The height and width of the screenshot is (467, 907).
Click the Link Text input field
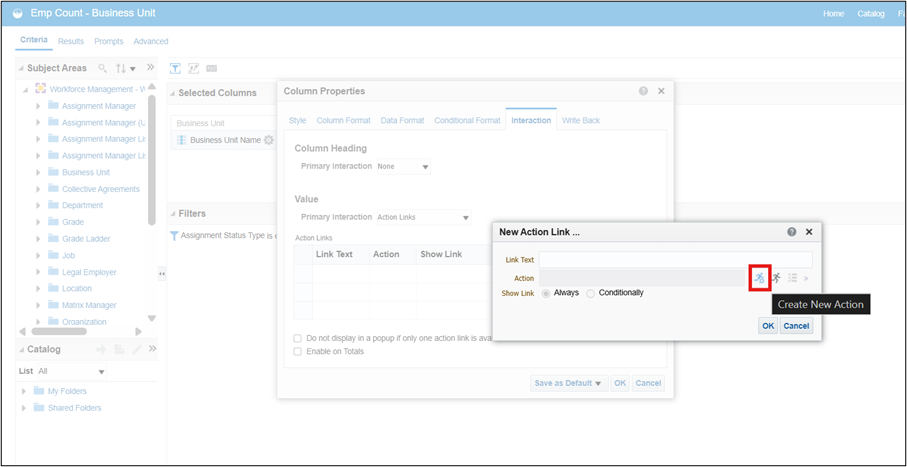tap(675, 259)
